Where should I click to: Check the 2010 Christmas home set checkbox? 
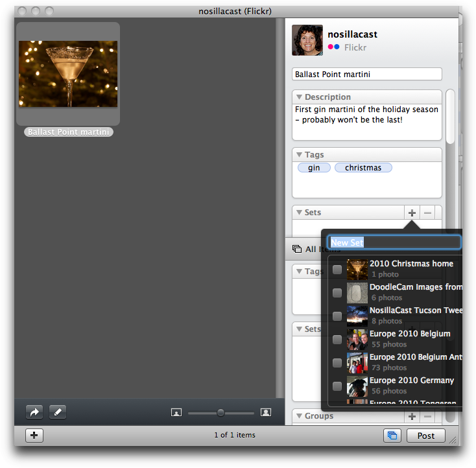[x=337, y=270]
